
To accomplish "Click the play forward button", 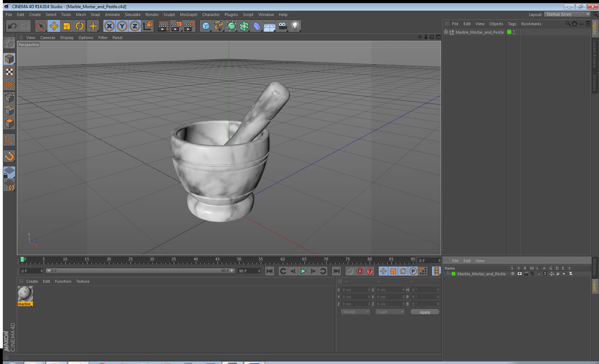I will (x=303, y=271).
